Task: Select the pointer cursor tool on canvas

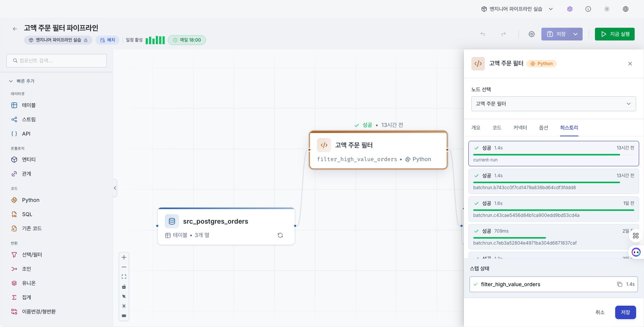Action: point(124,296)
